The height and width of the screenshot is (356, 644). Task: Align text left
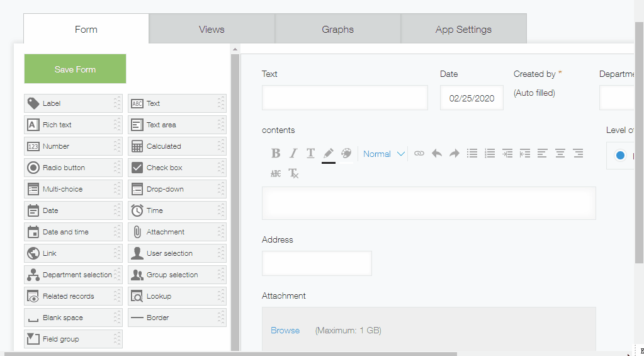coord(542,154)
